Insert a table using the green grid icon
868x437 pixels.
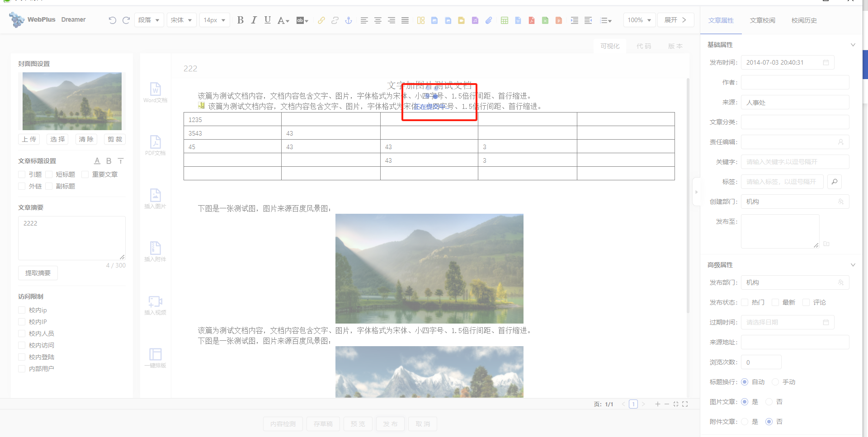[504, 20]
